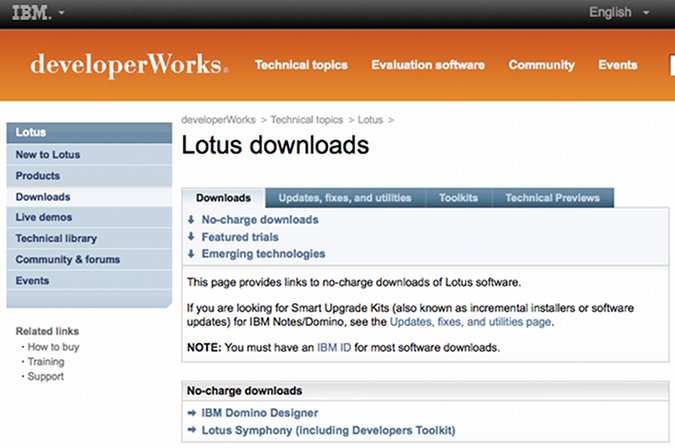Open the IBM logo menu
This screenshot has height=448, width=675.
tap(32, 13)
